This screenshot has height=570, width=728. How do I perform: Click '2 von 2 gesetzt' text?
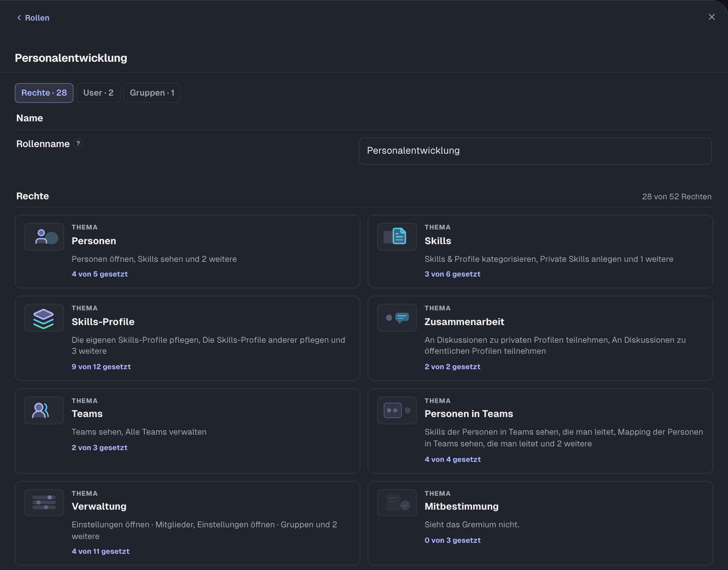tap(453, 367)
